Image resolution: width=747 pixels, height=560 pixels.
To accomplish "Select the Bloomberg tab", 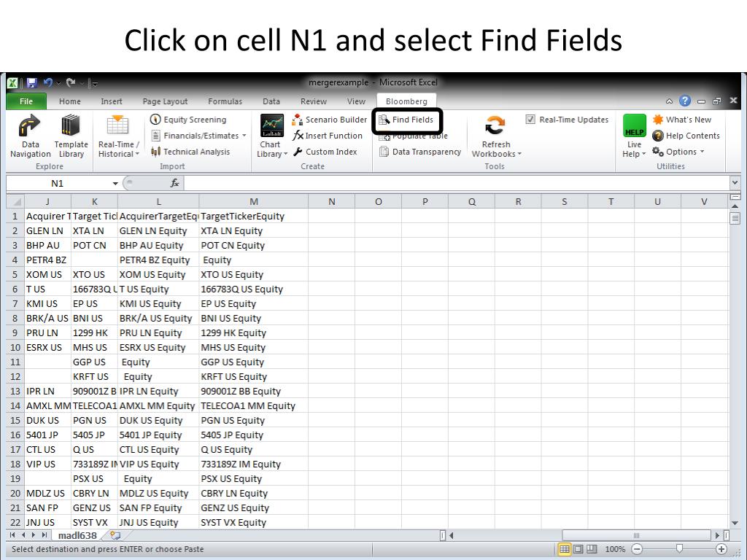I will coord(406,101).
